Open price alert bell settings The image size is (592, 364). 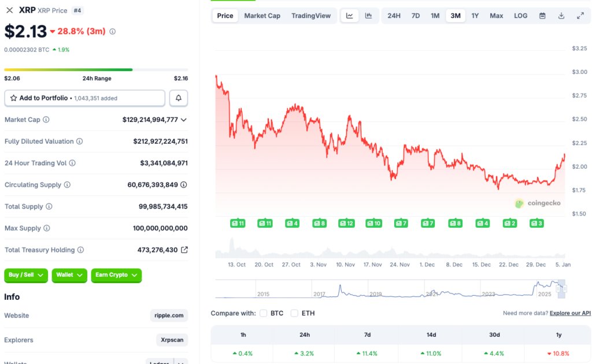point(178,98)
